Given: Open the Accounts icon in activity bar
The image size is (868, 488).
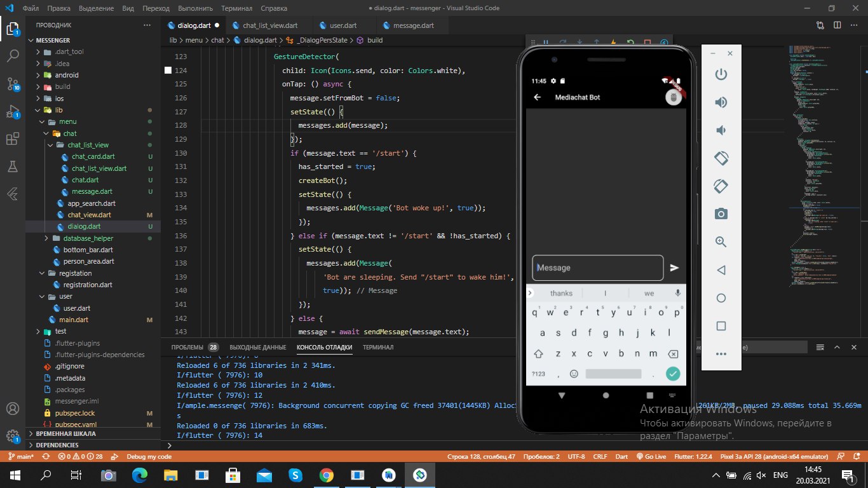Looking at the screenshot, I should point(13,409).
